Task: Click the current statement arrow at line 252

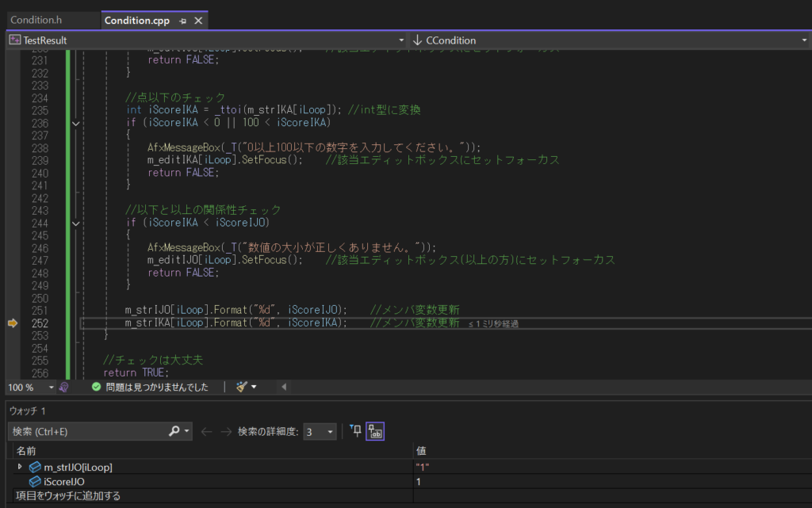Action: [12, 323]
